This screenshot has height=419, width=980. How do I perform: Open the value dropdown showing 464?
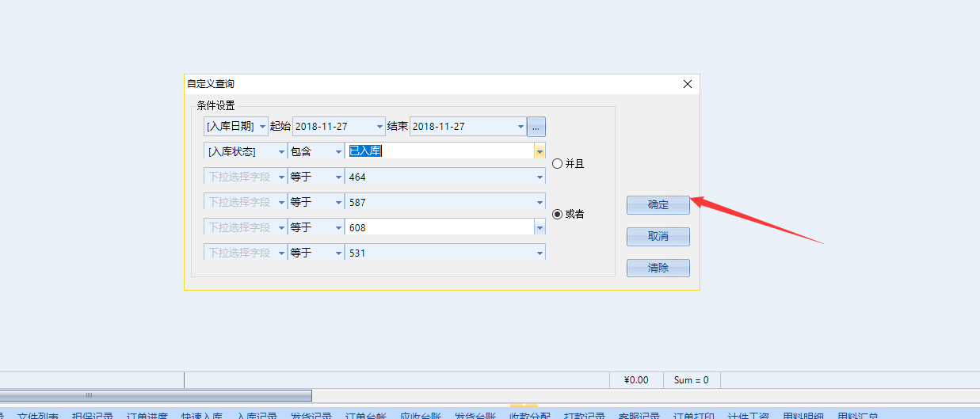pyautogui.click(x=540, y=177)
